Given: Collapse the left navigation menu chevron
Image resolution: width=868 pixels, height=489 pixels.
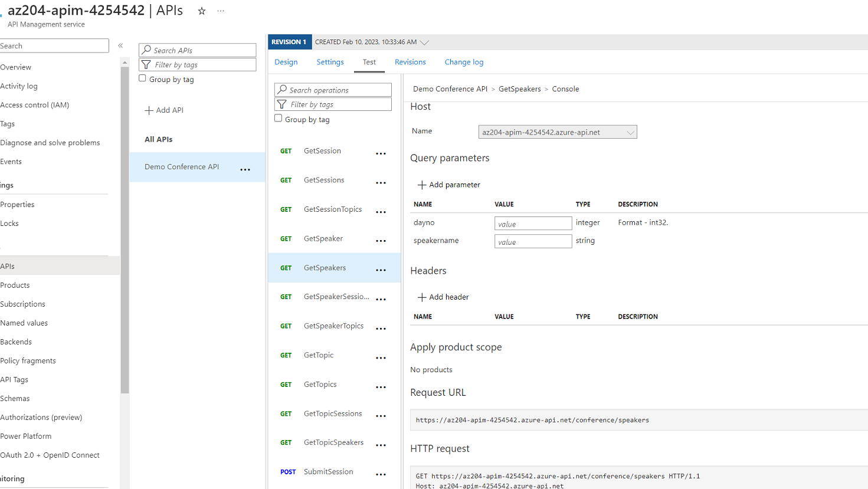Looking at the screenshot, I should 120,45.
